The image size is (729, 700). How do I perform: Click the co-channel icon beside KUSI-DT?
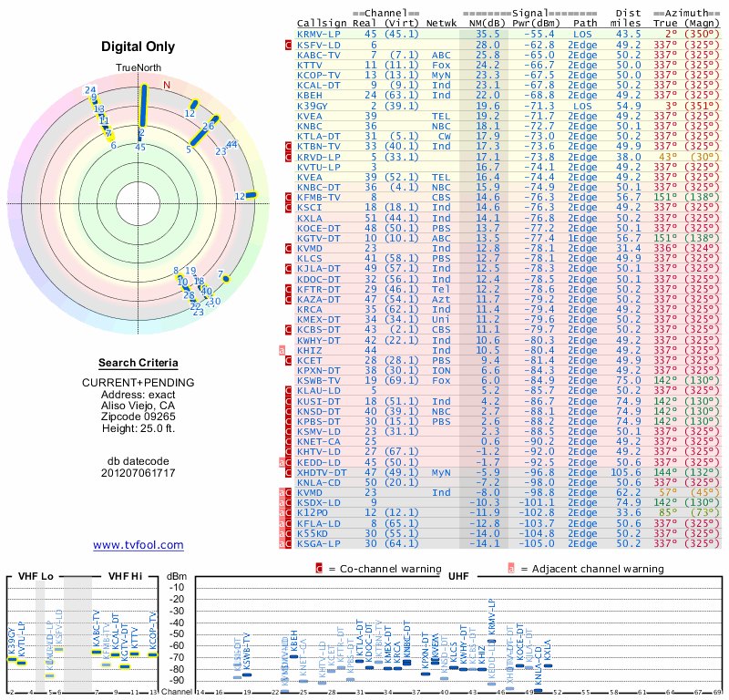(x=288, y=401)
